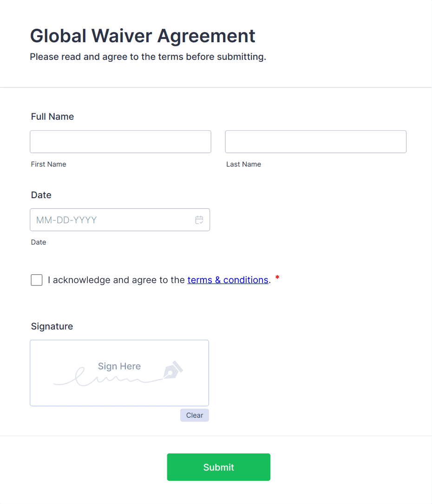
Task: Select the calendar picker beside MM-DD-YYYY
Action: click(x=199, y=220)
